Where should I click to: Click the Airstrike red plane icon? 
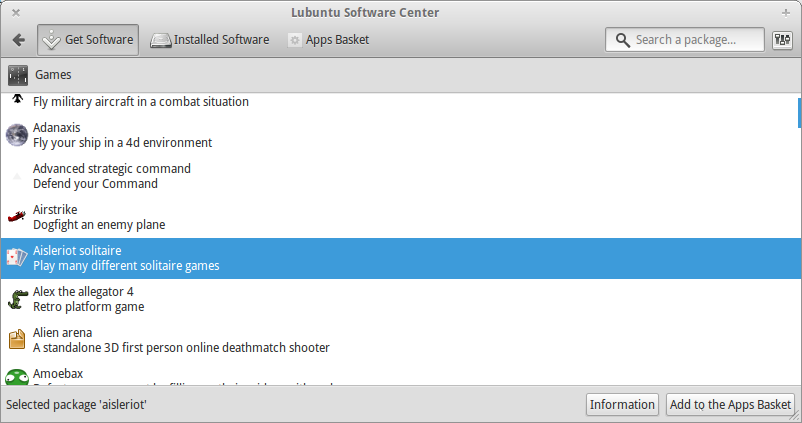pyautogui.click(x=17, y=217)
